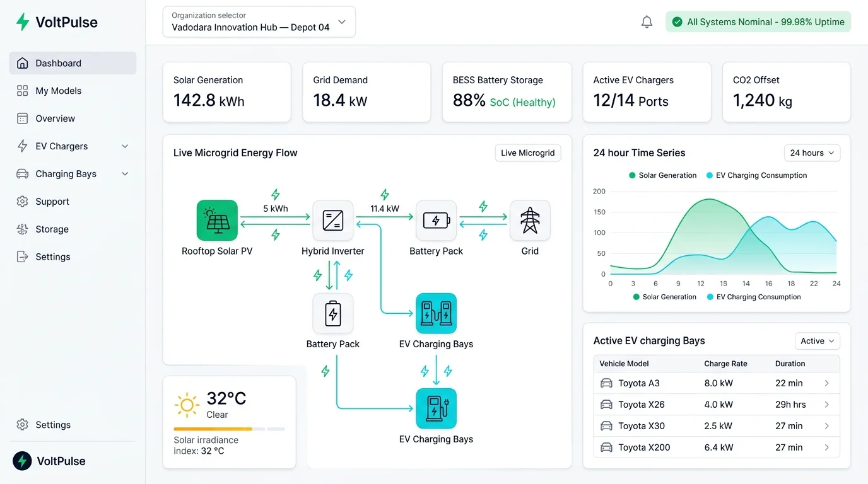Open the upper Settings item in sidebar
868x484 pixels.
pos(73,256)
